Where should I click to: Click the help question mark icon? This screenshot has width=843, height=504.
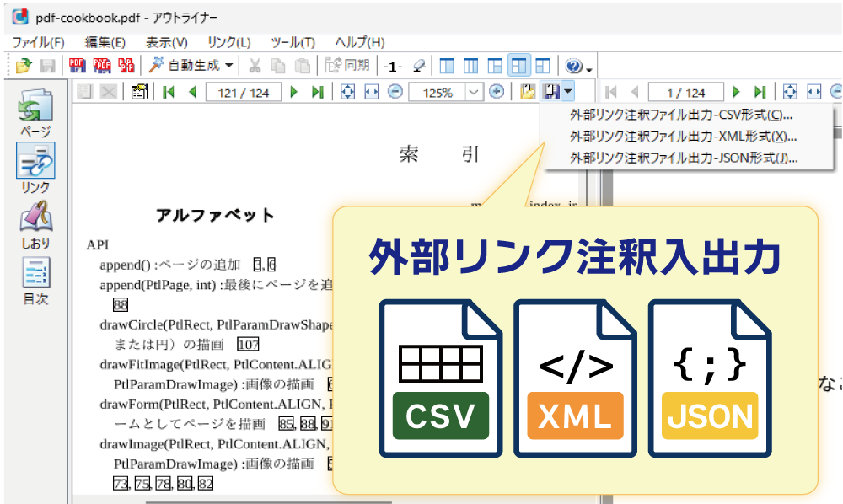[x=574, y=66]
